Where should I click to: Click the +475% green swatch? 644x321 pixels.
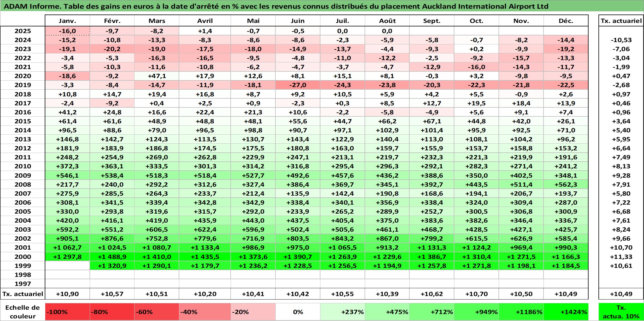[x=387, y=312]
